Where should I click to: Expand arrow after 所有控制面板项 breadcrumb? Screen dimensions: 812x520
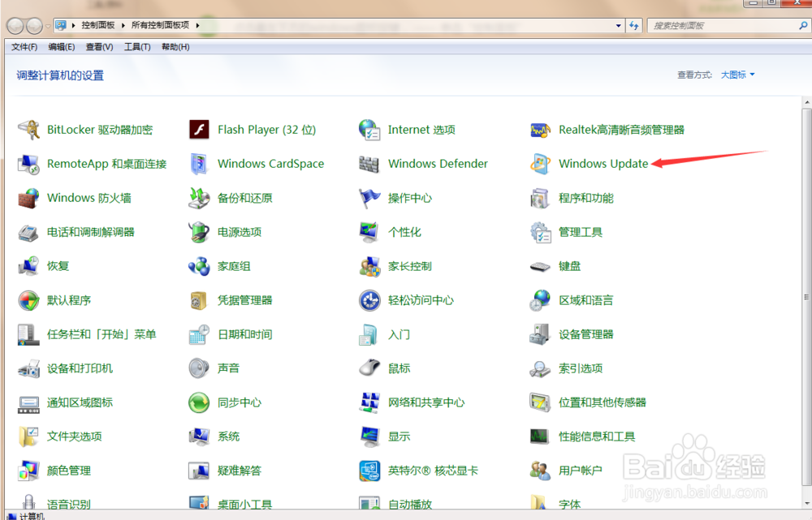198,25
